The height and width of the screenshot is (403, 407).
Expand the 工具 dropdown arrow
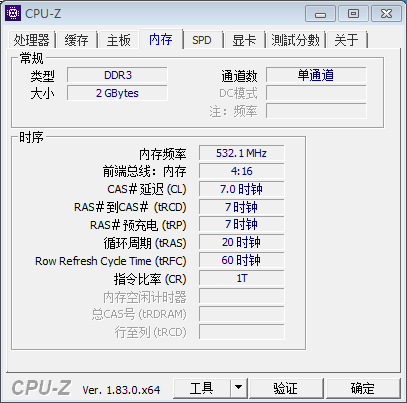[x=239, y=388]
